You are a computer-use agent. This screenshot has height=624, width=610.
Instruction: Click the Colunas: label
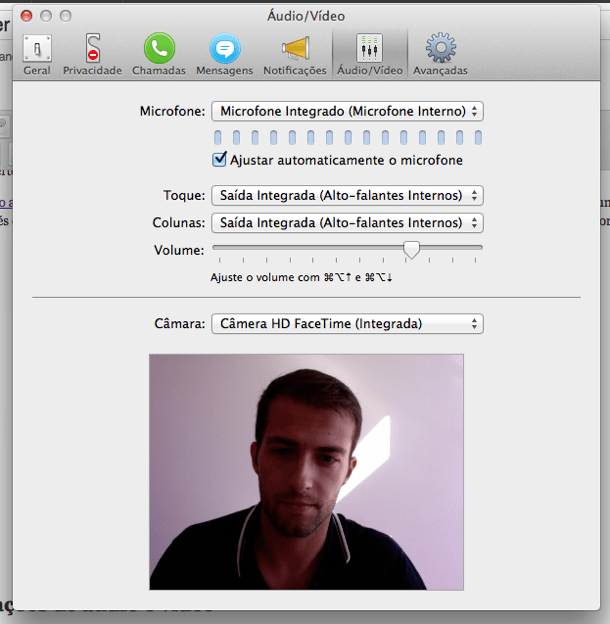(179, 222)
